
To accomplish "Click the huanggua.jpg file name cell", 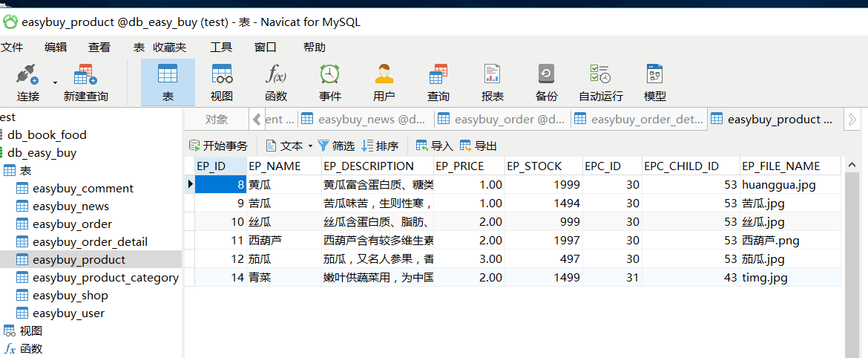I will 790,184.
